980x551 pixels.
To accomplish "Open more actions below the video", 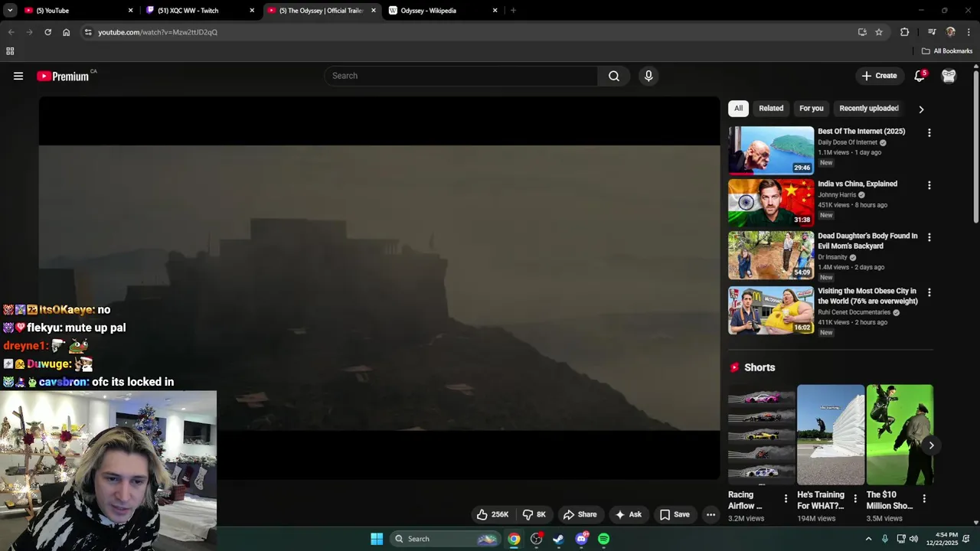I will (710, 514).
